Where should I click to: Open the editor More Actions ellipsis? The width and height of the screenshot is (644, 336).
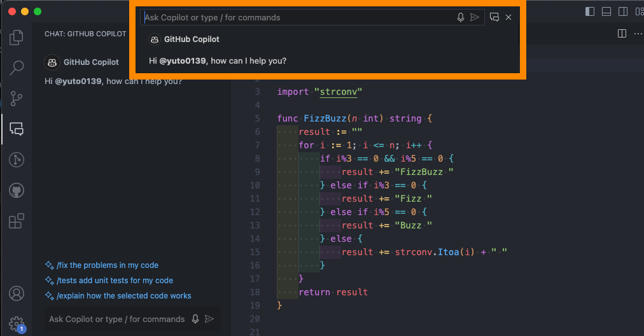pyautogui.click(x=638, y=34)
